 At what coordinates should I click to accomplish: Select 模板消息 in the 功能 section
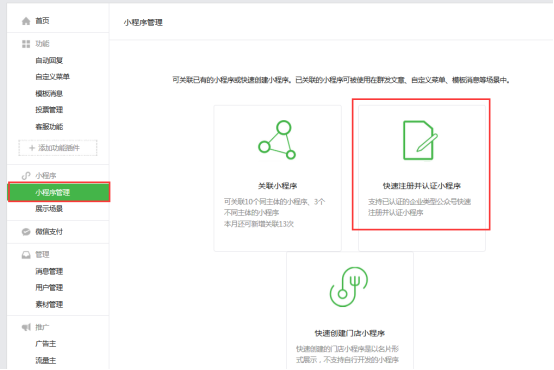pos(49,94)
